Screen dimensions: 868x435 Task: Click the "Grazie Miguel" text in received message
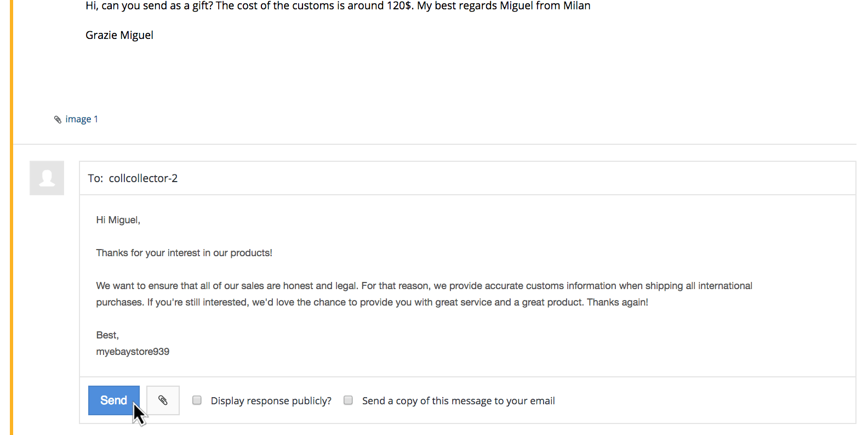119,35
